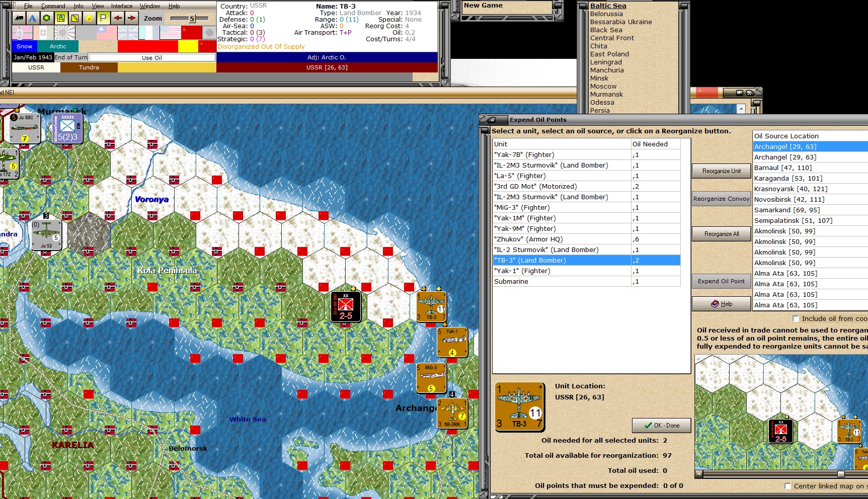Select the Japanese rising sun flag
This screenshot has width=868, height=499.
(64, 33)
